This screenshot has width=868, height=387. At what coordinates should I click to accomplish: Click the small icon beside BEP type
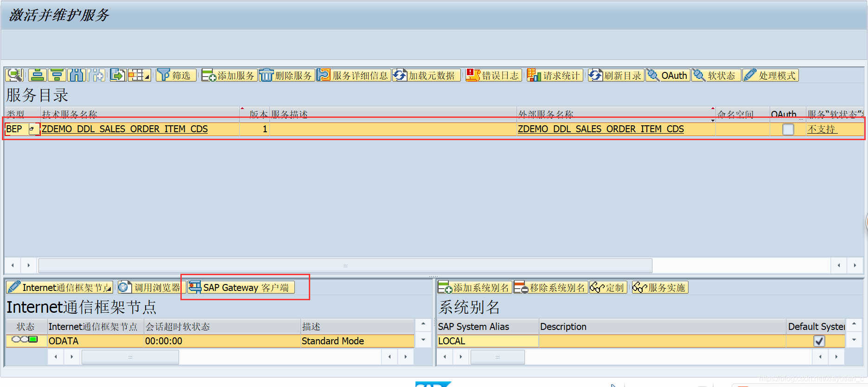click(x=34, y=129)
